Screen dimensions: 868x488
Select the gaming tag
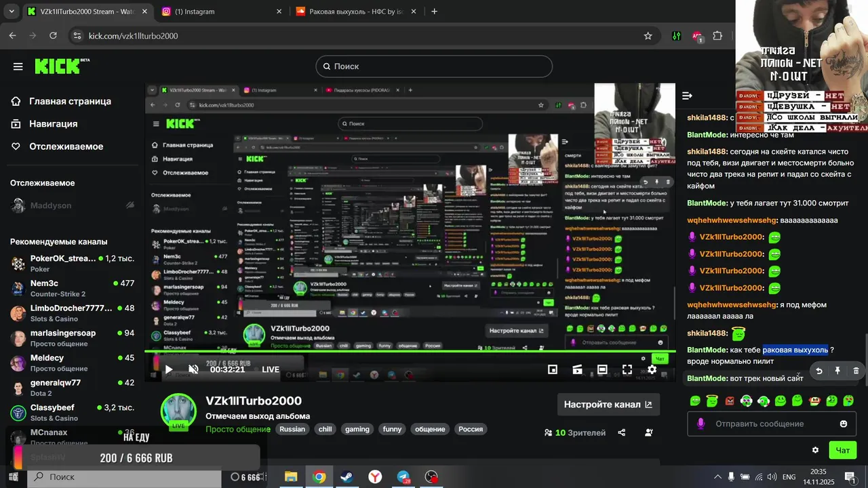(357, 429)
